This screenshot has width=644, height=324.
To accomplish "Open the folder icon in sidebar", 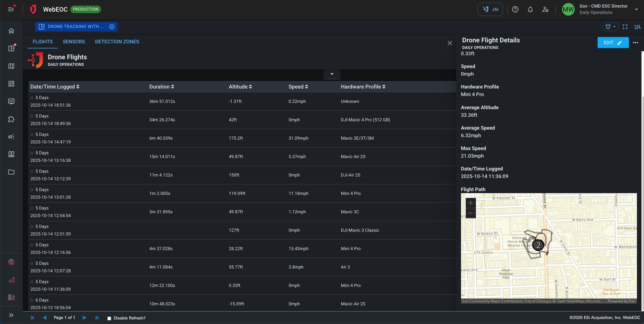I will (x=11, y=172).
